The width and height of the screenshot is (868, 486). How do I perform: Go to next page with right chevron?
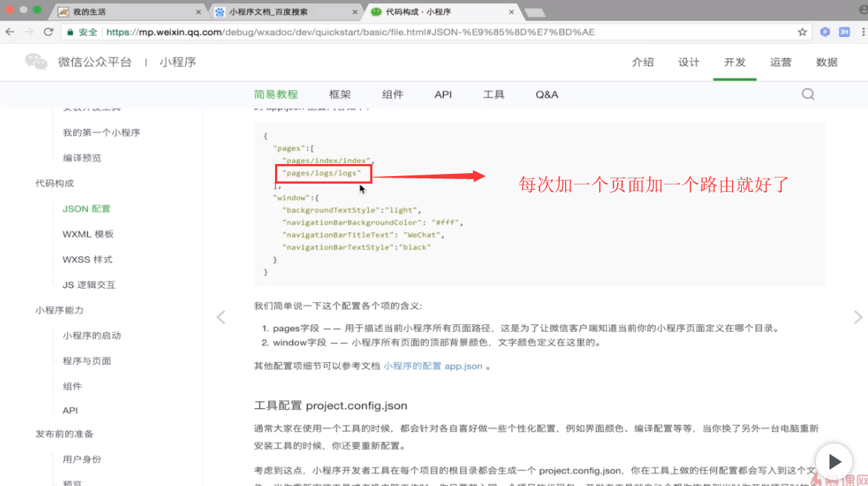857,317
